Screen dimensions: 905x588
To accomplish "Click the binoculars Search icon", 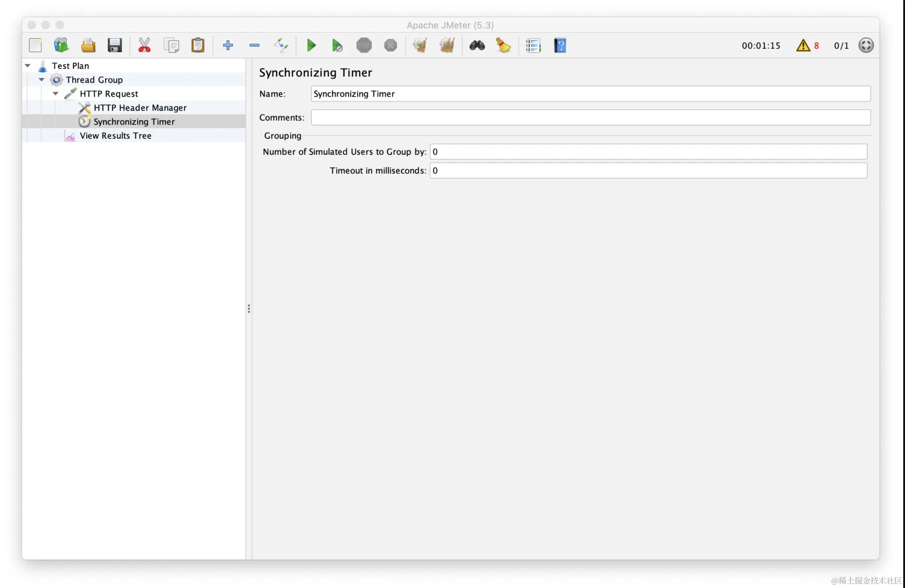I will tap(477, 45).
